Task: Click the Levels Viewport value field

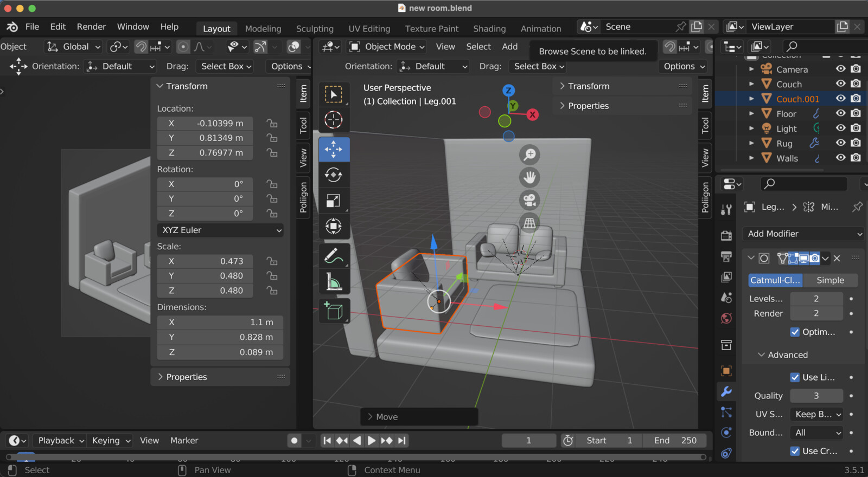Action: [816, 299]
